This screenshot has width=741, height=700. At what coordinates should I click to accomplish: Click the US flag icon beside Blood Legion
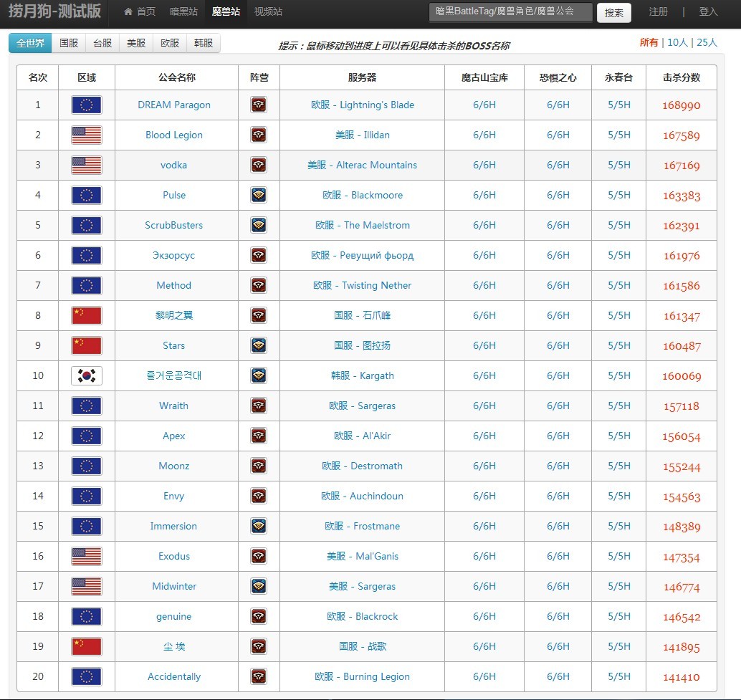(86, 135)
